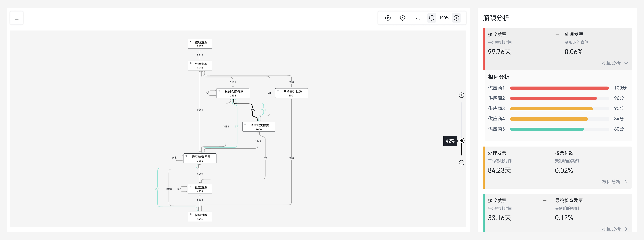Increase detail via slider plus icon
The height and width of the screenshot is (240, 644).
pyautogui.click(x=462, y=95)
